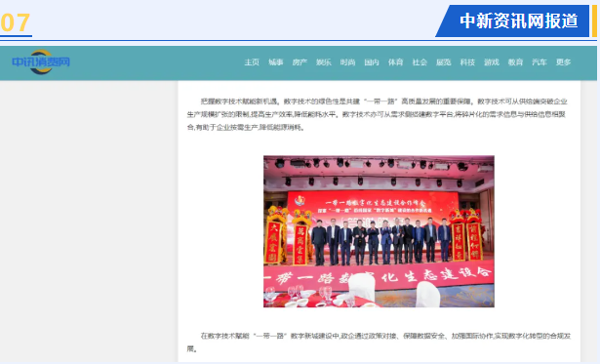Click the 中新资讯网报道 header banner
The image size is (600, 364).
point(513,21)
